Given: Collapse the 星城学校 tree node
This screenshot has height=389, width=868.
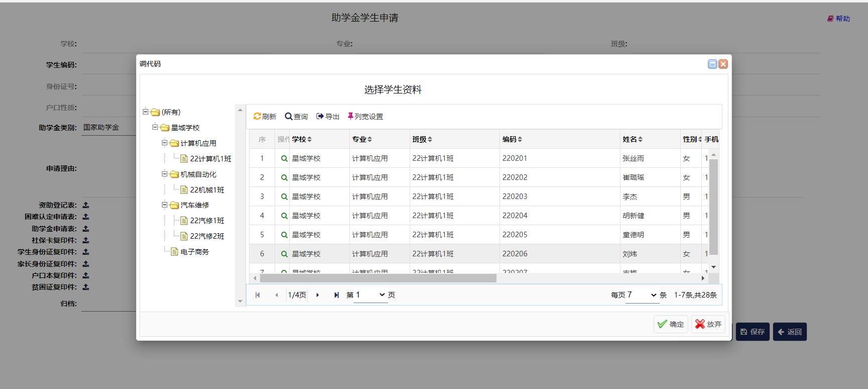Looking at the screenshot, I should (155, 127).
